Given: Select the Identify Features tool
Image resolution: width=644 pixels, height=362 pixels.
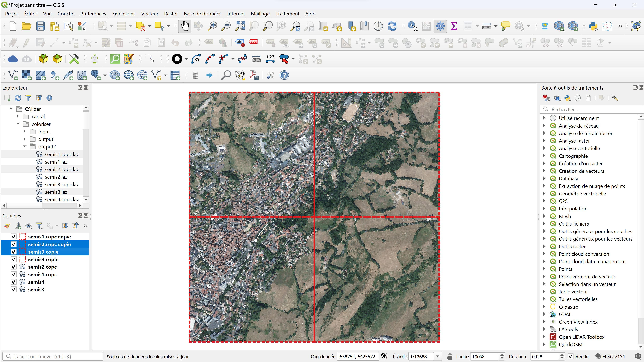Looking at the screenshot, I should tap(413, 26).
